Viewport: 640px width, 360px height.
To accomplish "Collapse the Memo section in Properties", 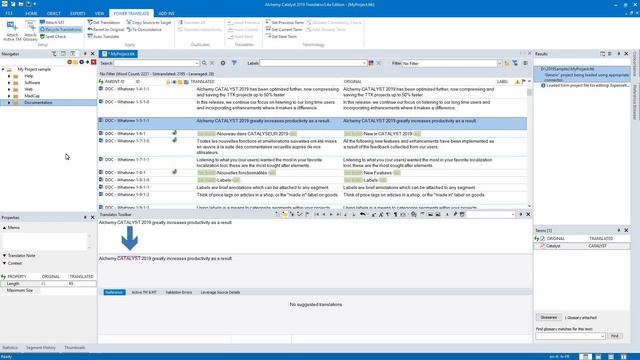I will pyautogui.click(x=4, y=228).
